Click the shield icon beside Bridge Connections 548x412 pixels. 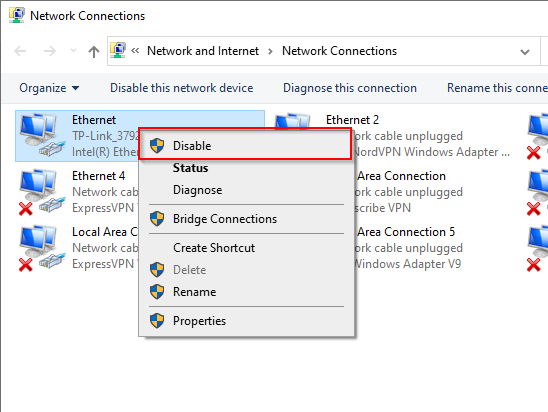click(x=157, y=219)
